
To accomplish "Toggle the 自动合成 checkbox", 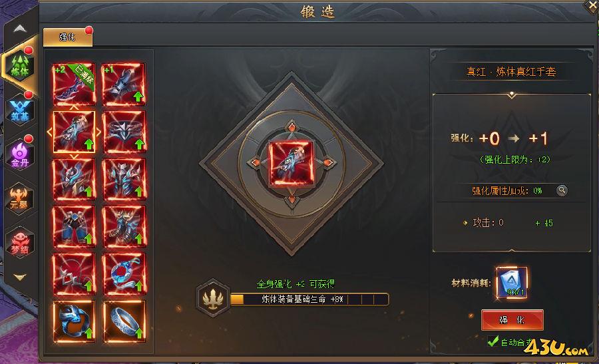I will click(493, 341).
